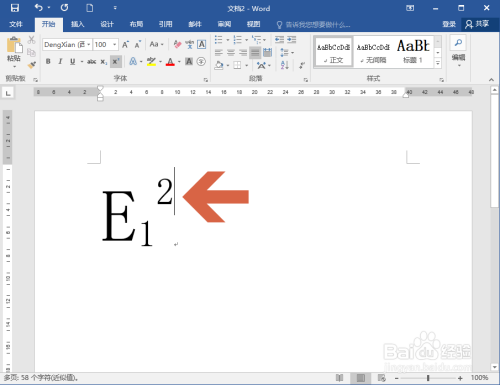The height and width of the screenshot is (385, 500).
Task: Create a new blank document icon
Action: pyautogui.click(x=90, y=8)
